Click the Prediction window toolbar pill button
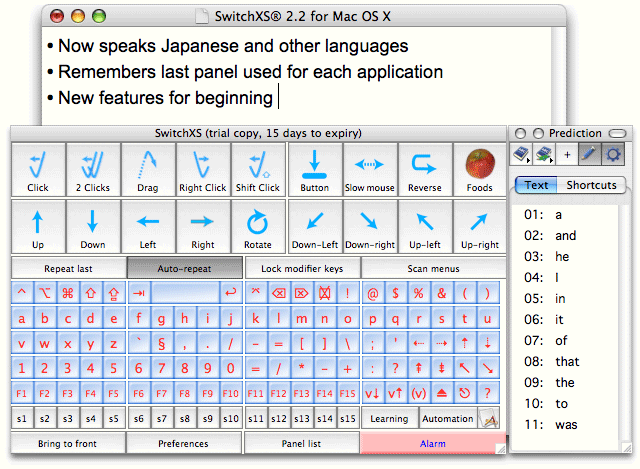This screenshot has width=640, height=469. coord(617,133)
